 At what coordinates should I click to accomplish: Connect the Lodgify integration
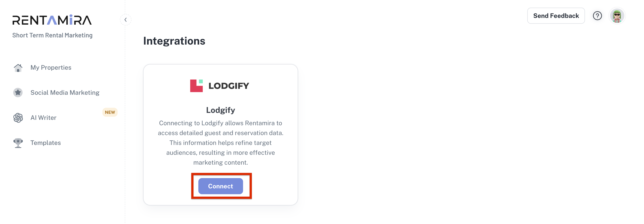[x=220, y=186]
